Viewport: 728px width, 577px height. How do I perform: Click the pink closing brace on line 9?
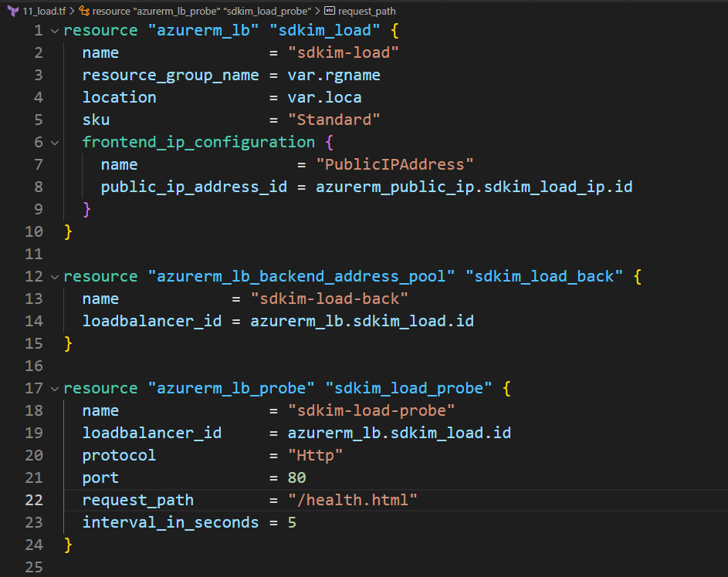click(x=86, y=209)
